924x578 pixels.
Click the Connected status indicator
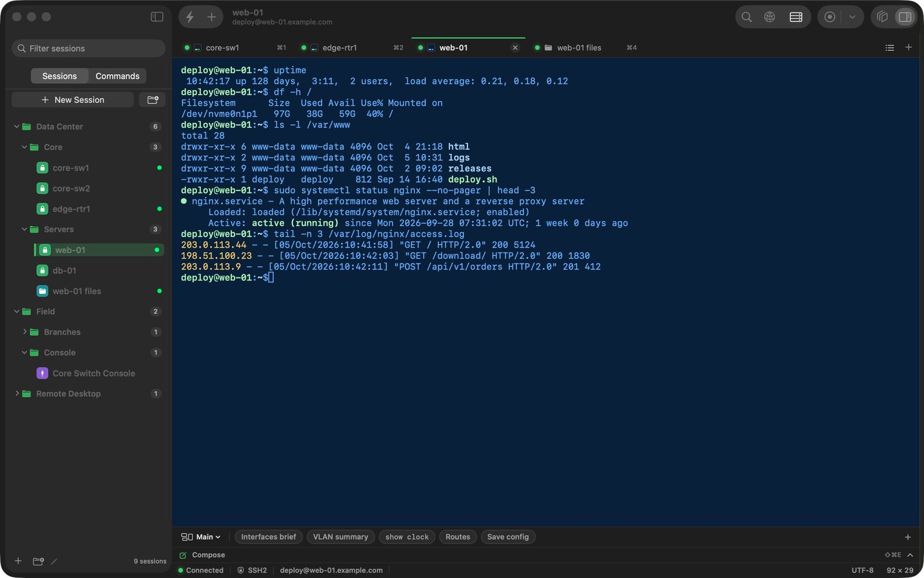201,570
